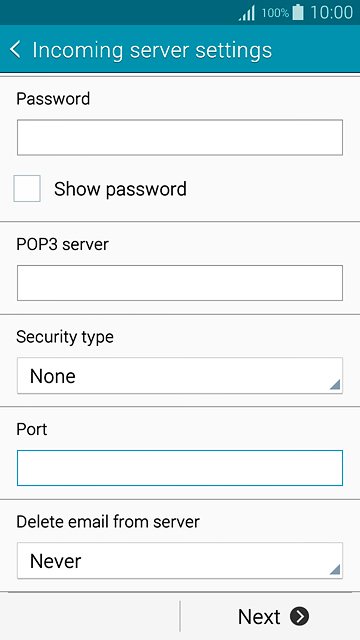Tap the Security type dropdown triangle icon
This screenshot has width=360, height=640.
coord(335,384)
